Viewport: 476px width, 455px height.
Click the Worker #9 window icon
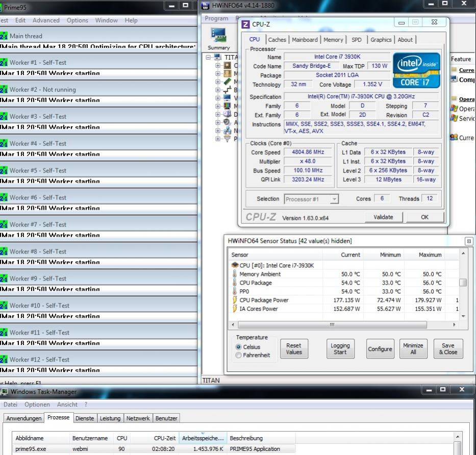pyautogui.click(x=4, y=279)
